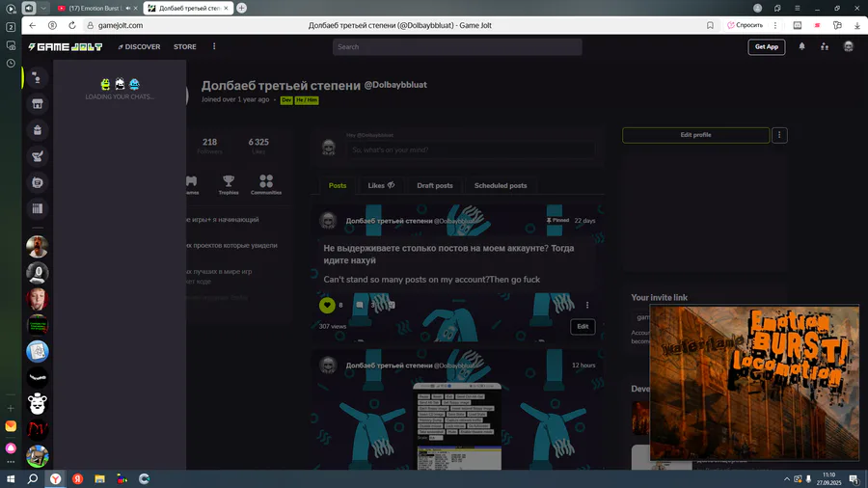
Task: Open the DISCOVER menu item
Action: tap(139, 47)
